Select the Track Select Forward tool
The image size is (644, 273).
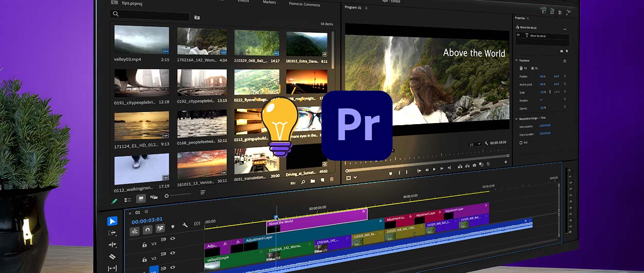click(112, 233)
